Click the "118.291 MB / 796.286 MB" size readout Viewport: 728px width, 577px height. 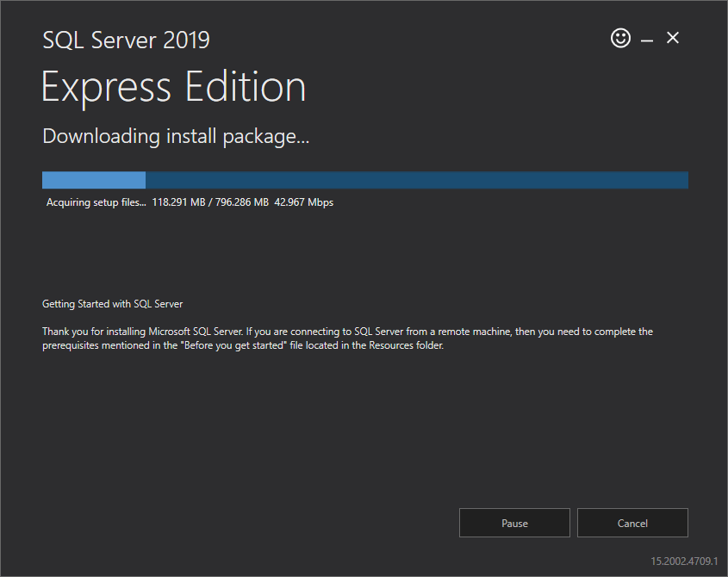(210, 202)
